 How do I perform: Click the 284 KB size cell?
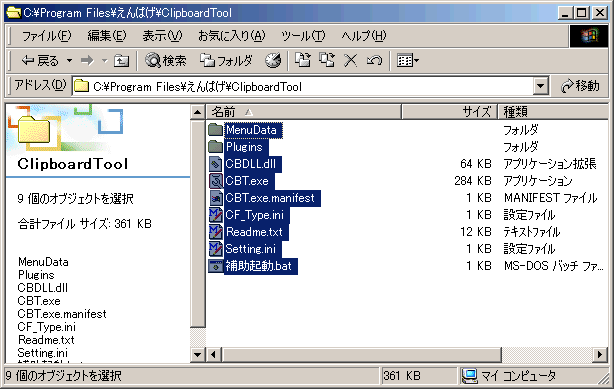point(473,181)
